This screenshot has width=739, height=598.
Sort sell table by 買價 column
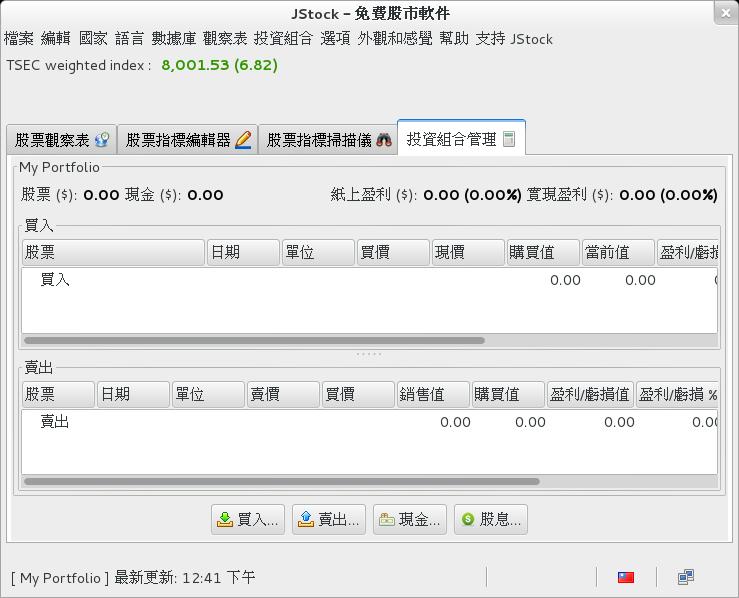[x=358, y=394]
